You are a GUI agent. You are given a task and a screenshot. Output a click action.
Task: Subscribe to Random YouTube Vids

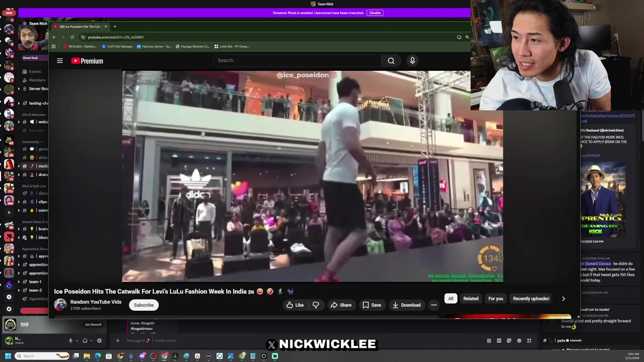click(143, 305)
